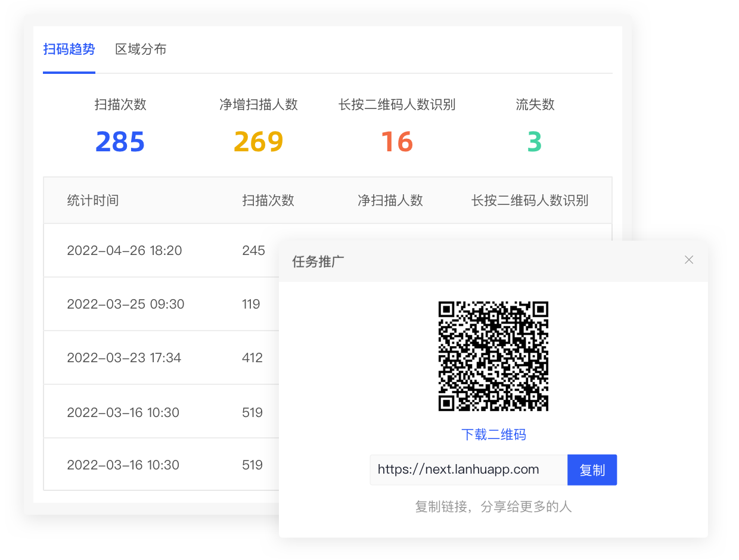Select the 285 scan count value

[x=120, y=142]
